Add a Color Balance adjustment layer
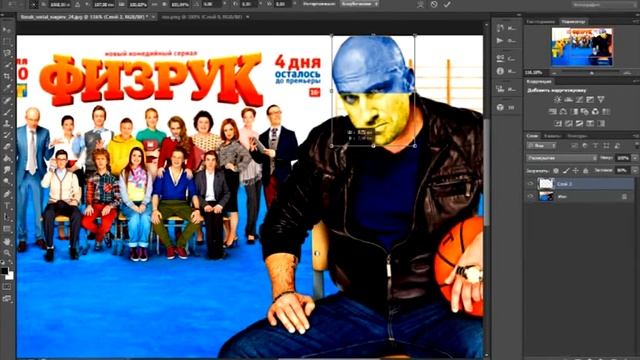Image resolution: width=640 pixels, height=360 pixels. click(563, 111)
